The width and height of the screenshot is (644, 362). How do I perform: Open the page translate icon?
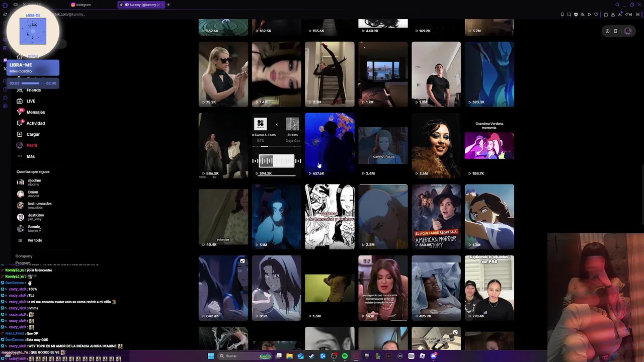click(x=583, y=15)
